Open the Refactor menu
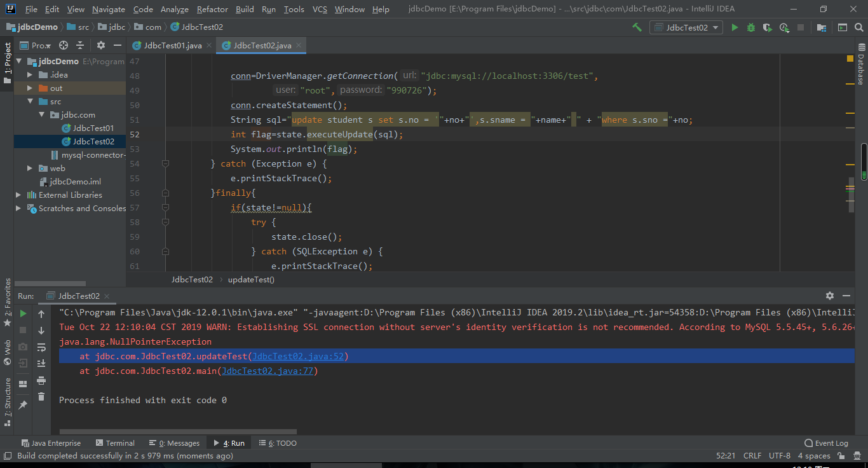This screenshot has height=468, width=868. (x=212, y=10)
